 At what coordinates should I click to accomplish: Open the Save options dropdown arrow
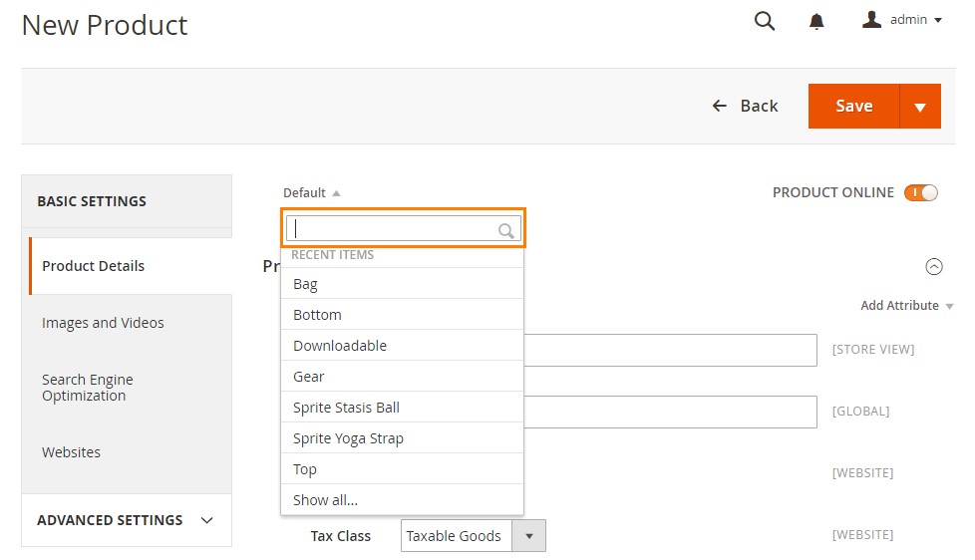920,107
